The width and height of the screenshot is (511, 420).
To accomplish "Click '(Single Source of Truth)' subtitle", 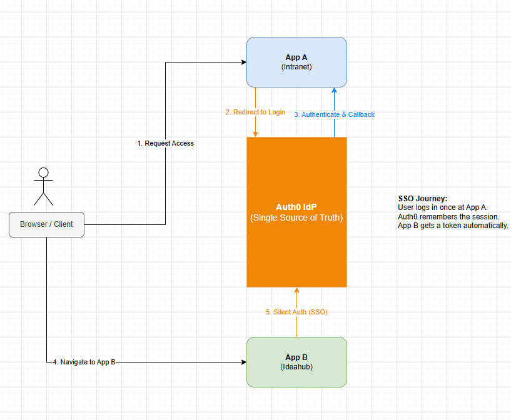I will click(x=296, y=218).
